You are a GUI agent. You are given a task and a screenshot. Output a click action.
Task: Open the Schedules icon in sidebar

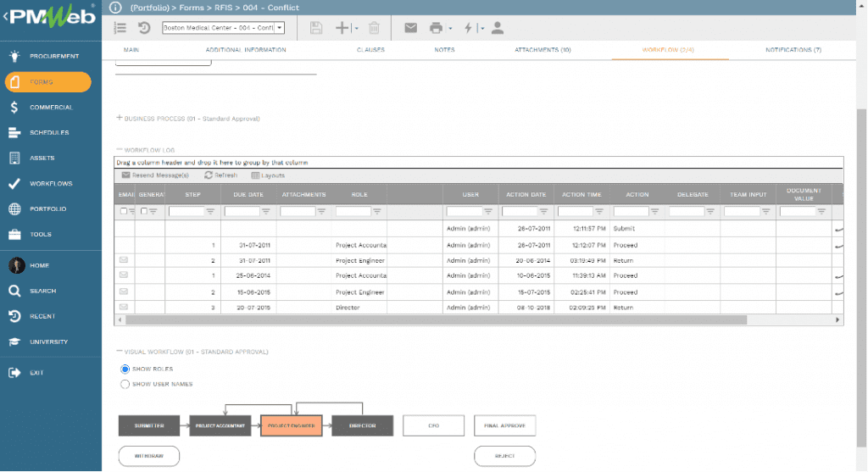pyautogui.click(x=15, y=133)
